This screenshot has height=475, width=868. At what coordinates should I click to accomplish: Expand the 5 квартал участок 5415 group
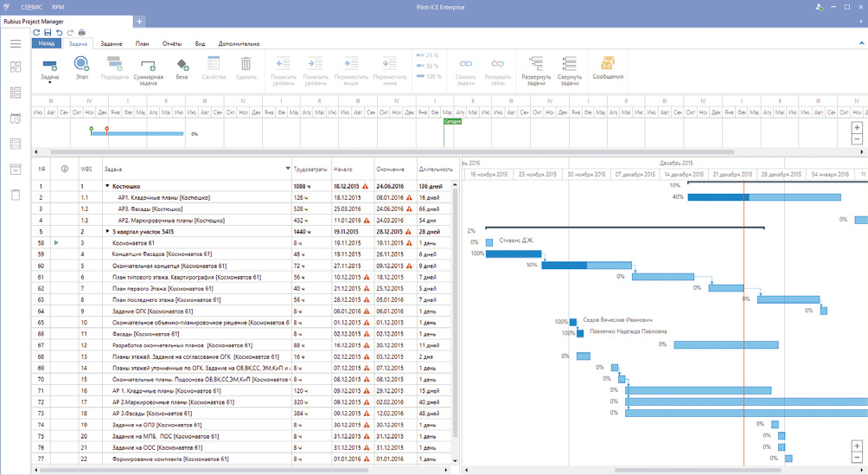tap(107, 232)
